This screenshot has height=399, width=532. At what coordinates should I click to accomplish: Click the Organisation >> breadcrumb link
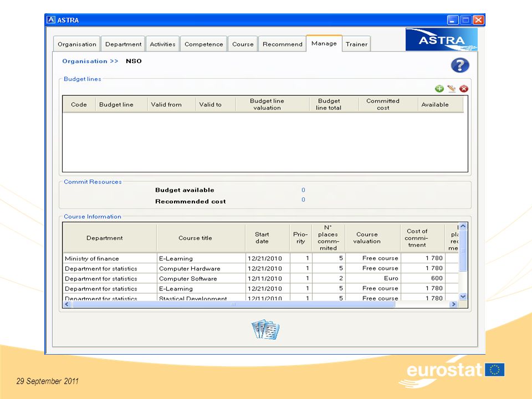(90, 61)
